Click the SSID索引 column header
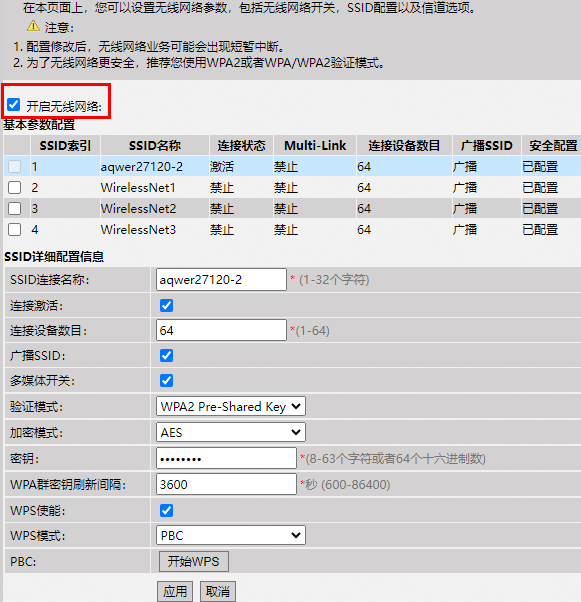 [x=65, y=146]
